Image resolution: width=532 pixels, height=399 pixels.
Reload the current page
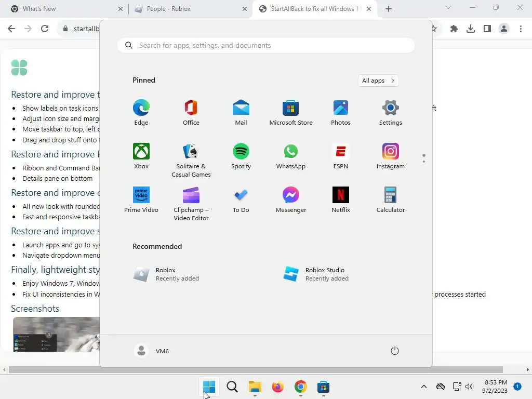point(45,29)
